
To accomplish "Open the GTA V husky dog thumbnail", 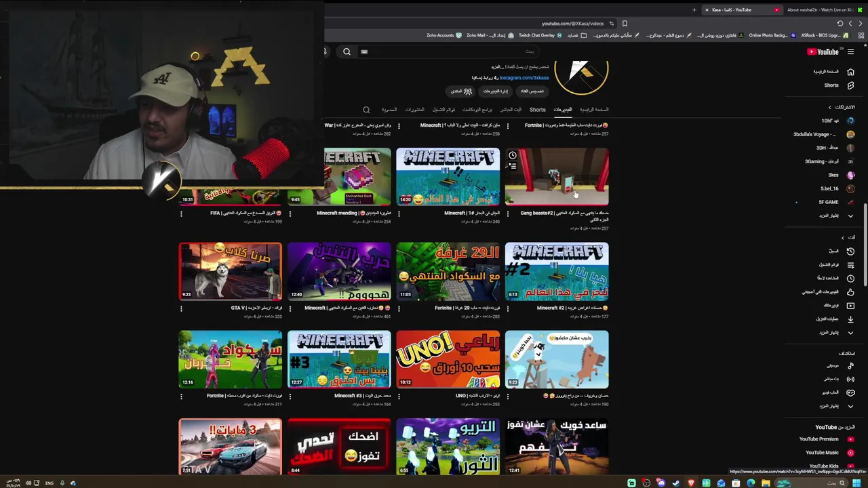I will 230,271.
